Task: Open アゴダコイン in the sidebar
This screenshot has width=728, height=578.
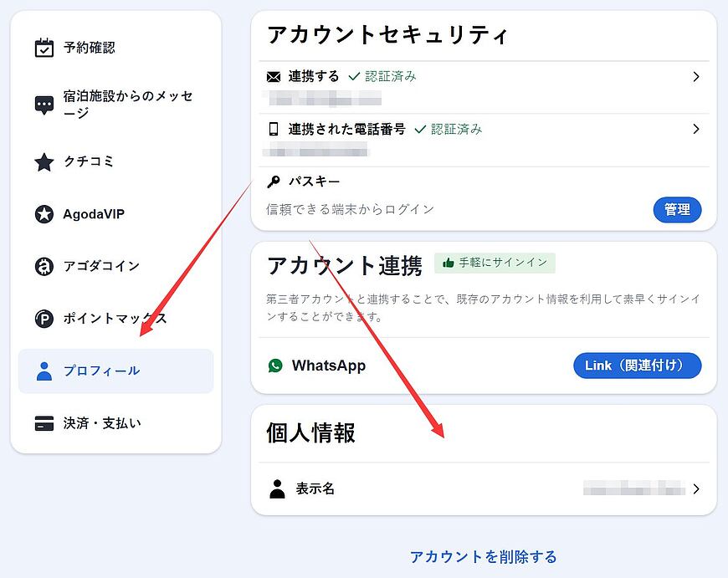Action: [x=115, y=267]
